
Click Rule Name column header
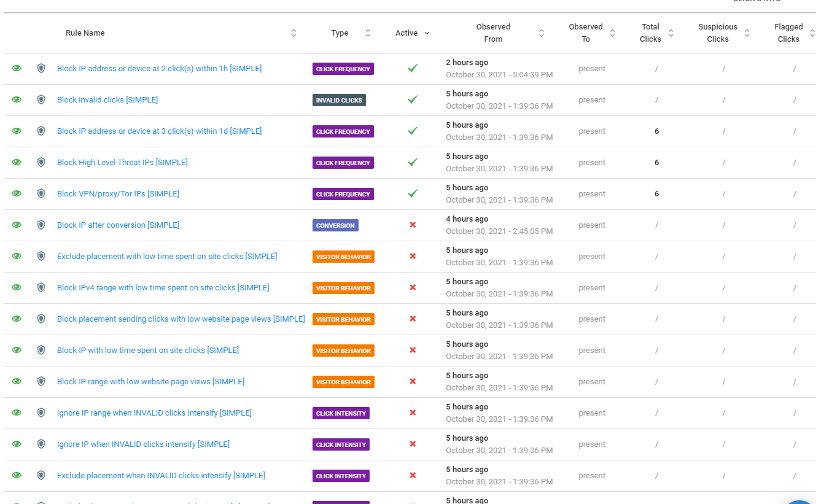(85, 33)
